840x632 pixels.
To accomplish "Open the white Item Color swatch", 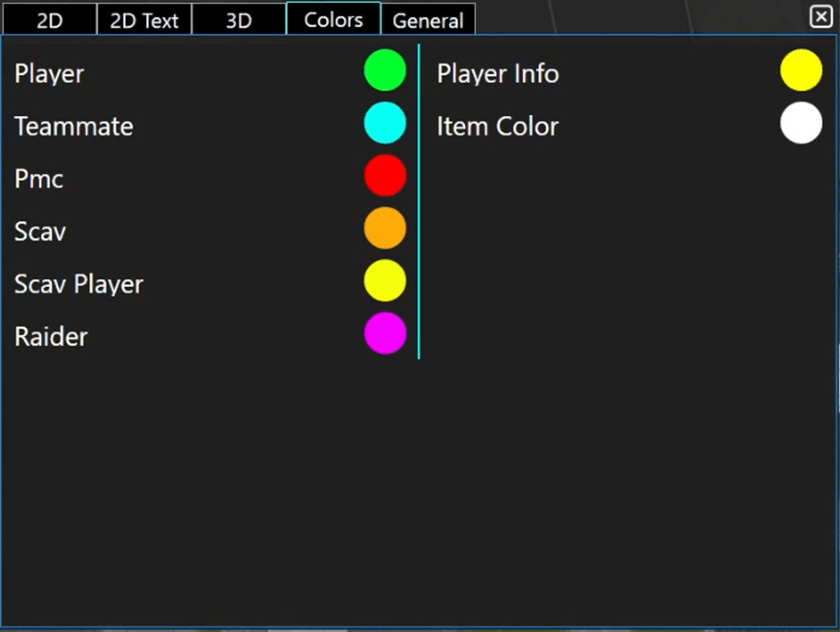I will tap(801, 123).
